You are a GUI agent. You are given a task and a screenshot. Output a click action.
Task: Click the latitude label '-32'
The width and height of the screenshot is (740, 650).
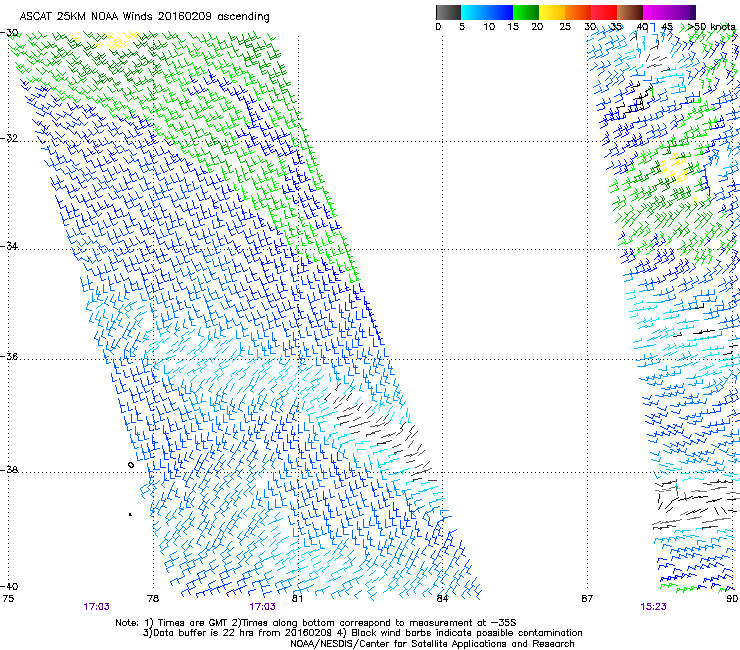(x=9, y=138)
